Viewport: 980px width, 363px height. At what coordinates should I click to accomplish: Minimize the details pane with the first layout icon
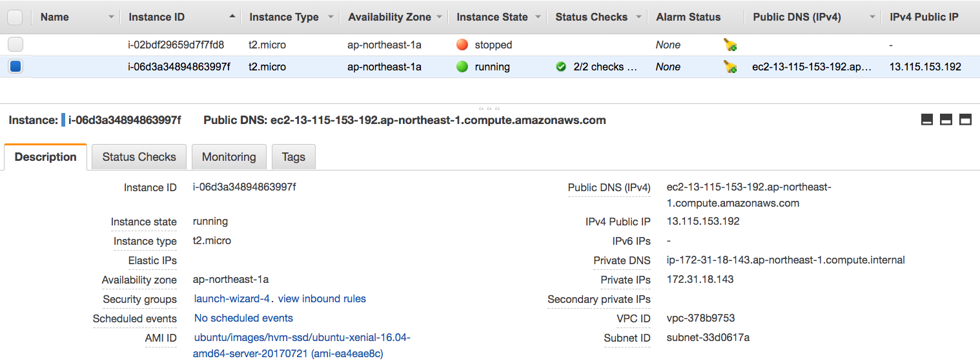coord(927,119)
